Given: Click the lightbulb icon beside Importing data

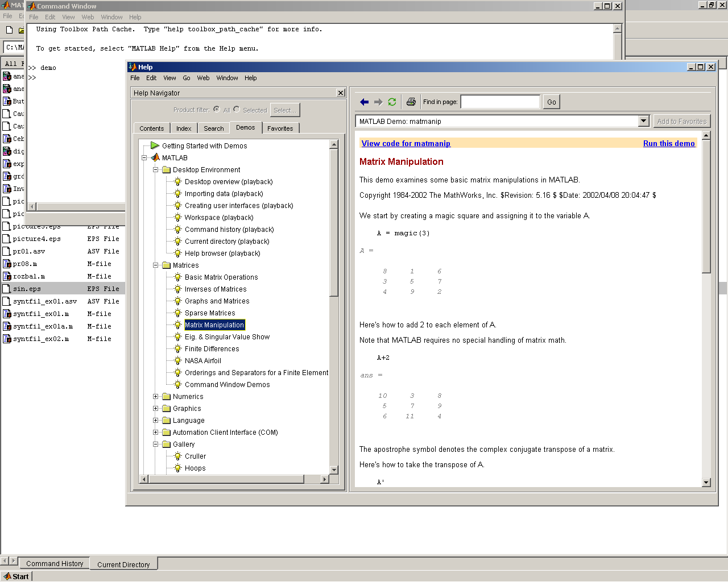Looking at the screenshot, I should pyautogui.click(x=177, y=193).
